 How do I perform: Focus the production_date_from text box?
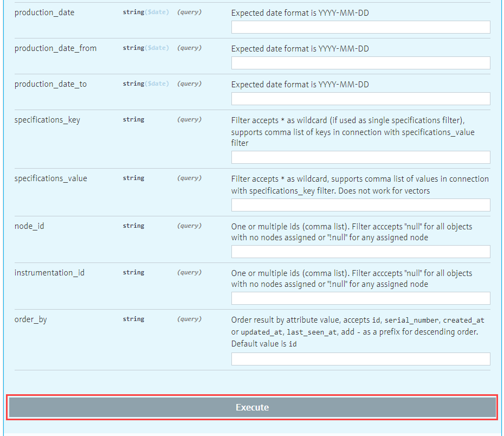360,63
